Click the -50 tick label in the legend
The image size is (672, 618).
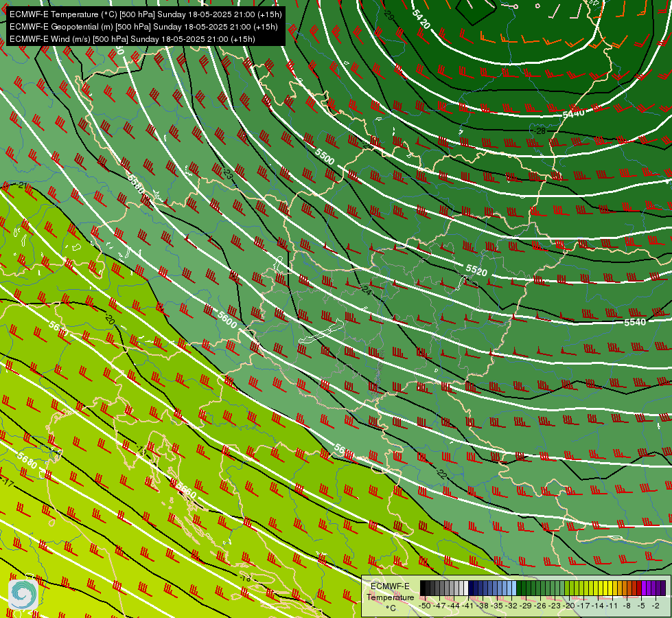tap(425, 606)
